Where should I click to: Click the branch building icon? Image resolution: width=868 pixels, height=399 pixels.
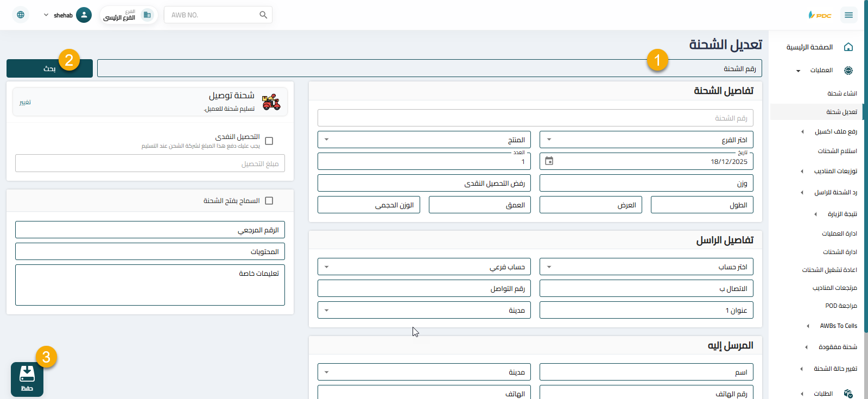coord(147,15)
